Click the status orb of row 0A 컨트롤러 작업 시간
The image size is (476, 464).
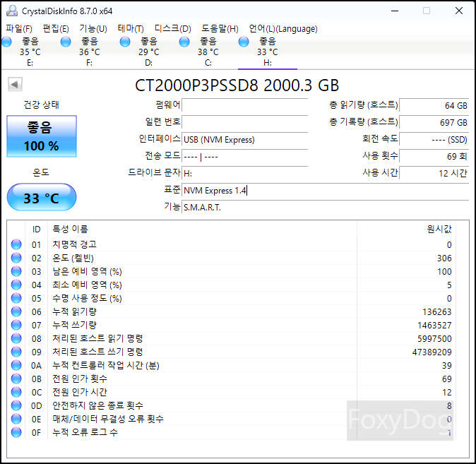16,365
